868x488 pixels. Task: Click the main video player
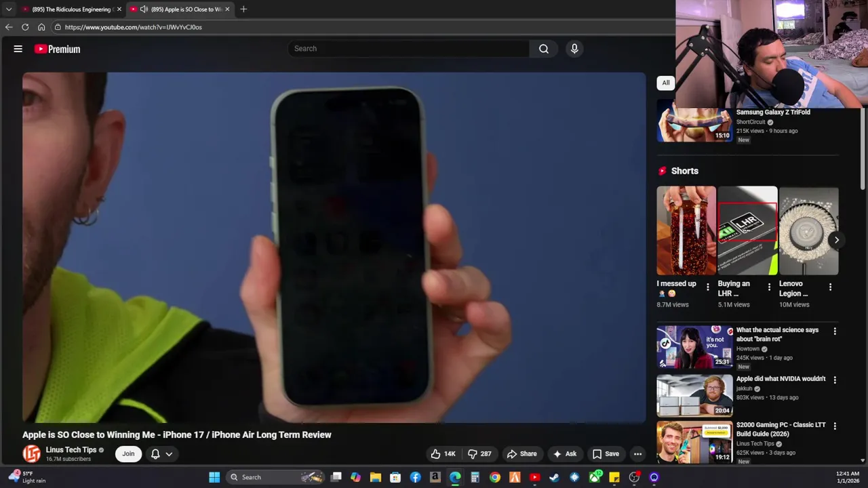[334, 247]
